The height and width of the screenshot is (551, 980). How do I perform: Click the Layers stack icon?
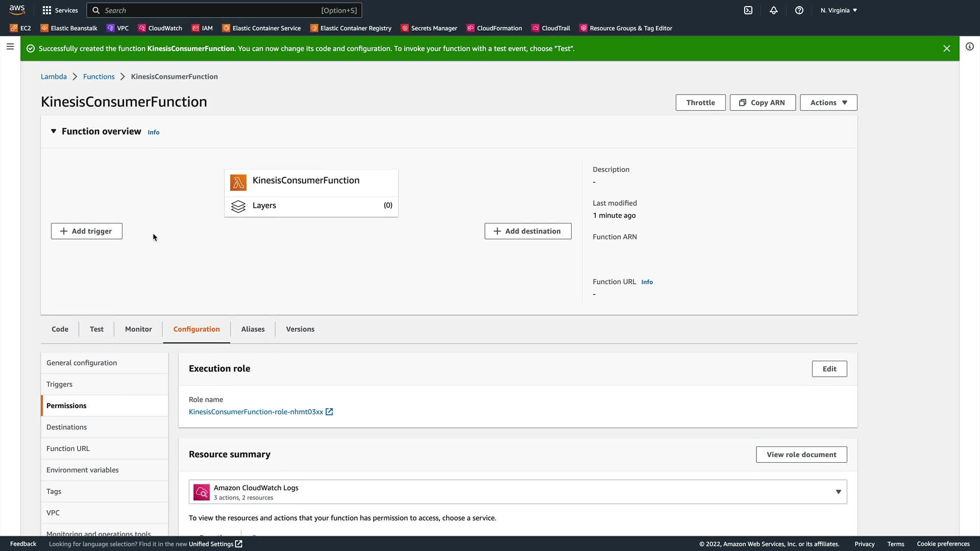(x=238, y=206)
